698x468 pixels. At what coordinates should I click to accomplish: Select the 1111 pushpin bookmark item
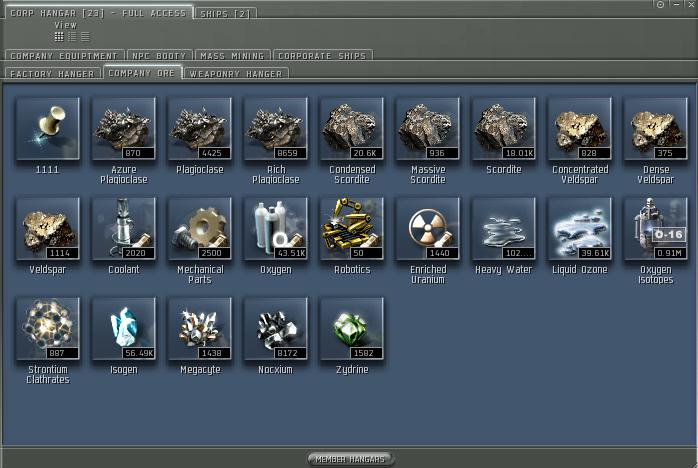point(48,129)
